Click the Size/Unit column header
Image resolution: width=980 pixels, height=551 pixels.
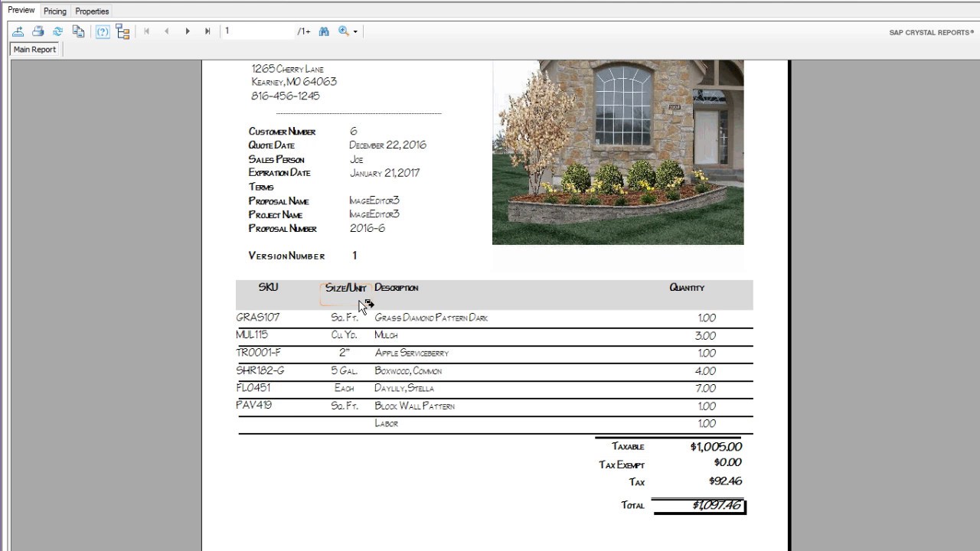(345, 288)
